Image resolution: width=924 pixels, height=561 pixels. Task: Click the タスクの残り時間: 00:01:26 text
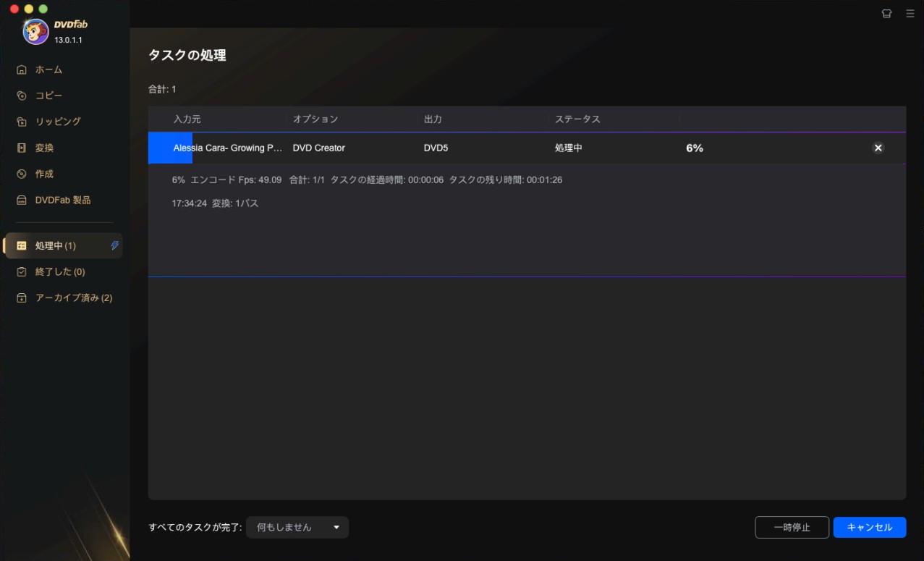point(506,180)
